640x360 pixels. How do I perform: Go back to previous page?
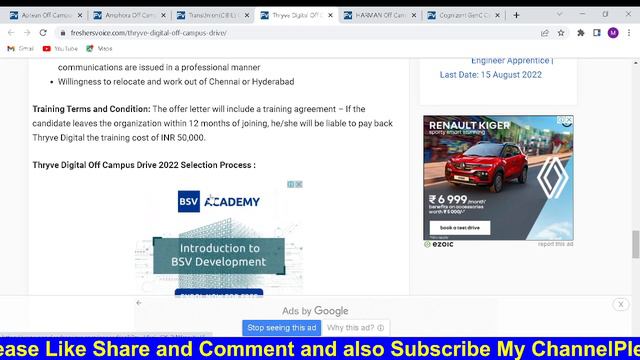pos(11,33)
